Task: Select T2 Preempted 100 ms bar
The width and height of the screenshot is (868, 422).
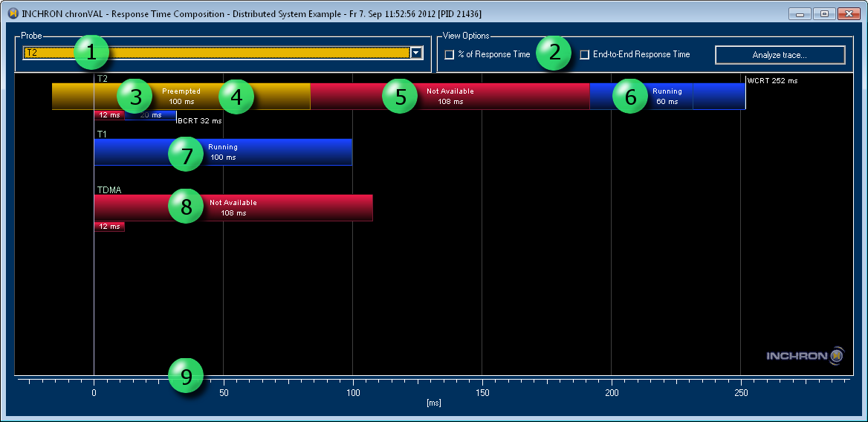Action: 181,97
